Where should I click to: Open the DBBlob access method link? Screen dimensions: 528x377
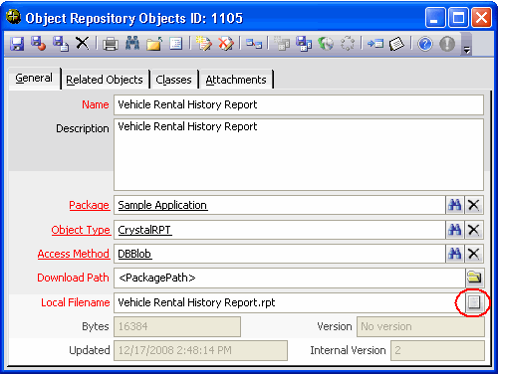[x=135, y=254]
